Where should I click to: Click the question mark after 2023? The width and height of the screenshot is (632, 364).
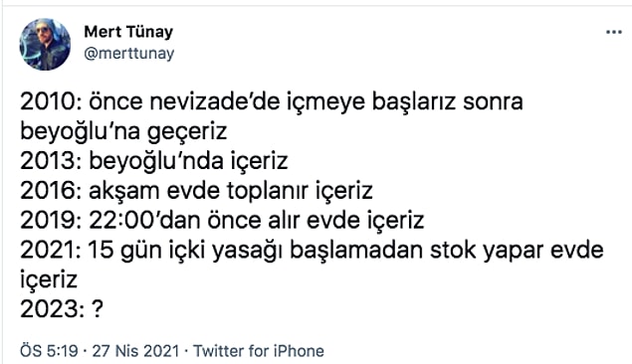click(x=98, y=309)
